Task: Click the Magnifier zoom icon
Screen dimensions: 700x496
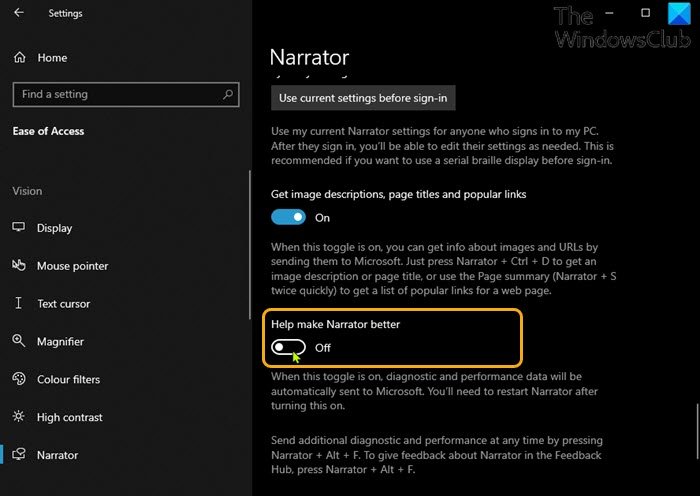Action: pos(18,341)
